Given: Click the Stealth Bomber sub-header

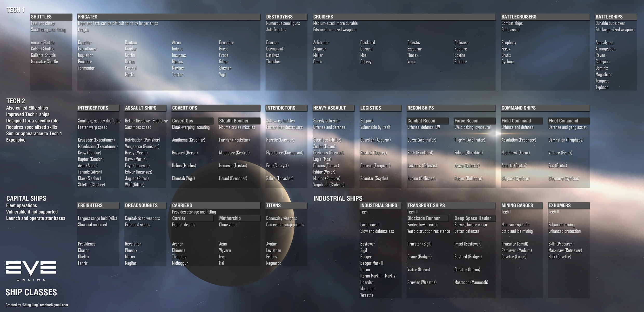Looking at the screenshot, I should (x=234, y=121).
